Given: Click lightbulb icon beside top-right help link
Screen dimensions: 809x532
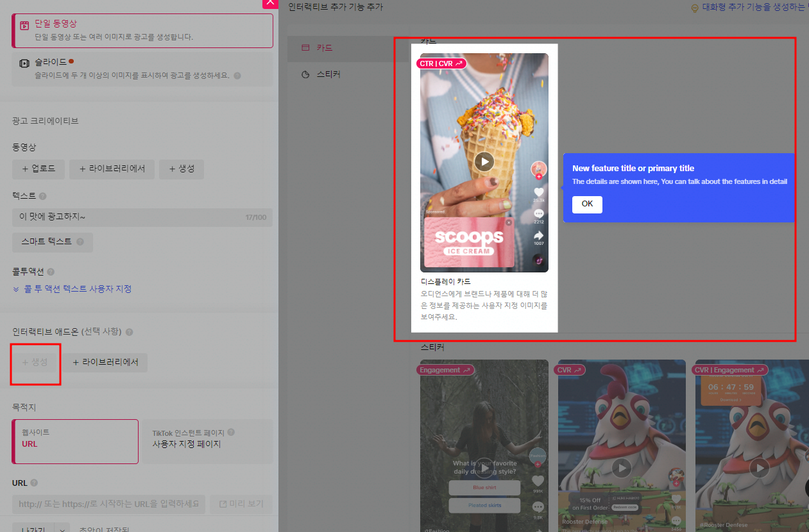Looking at the screenshot, I should coord(694,8).
